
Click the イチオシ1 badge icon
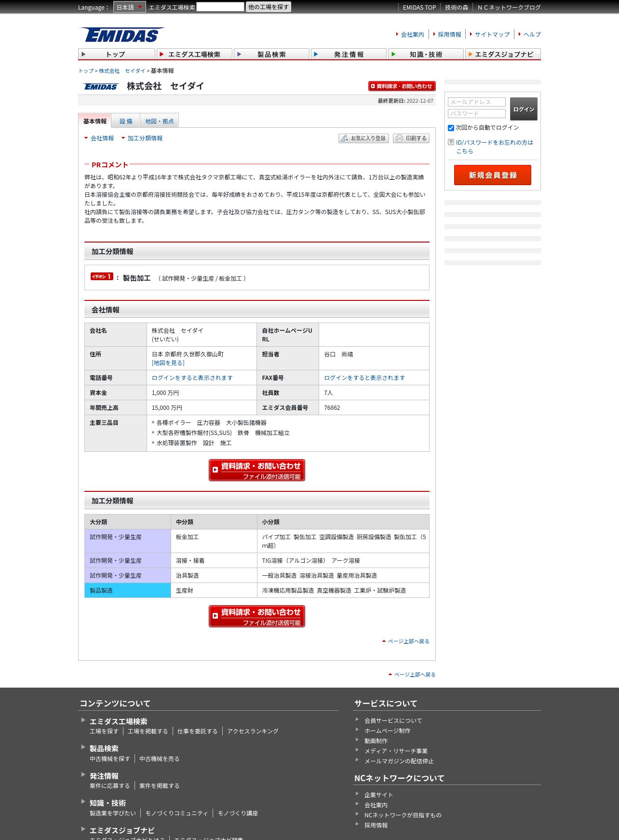click(102, 277)
